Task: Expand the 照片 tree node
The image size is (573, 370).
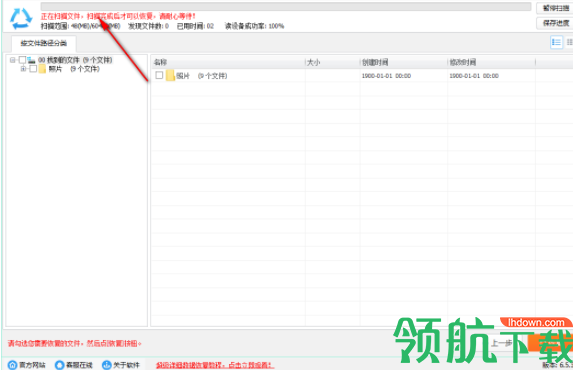Action: [23, 69]
